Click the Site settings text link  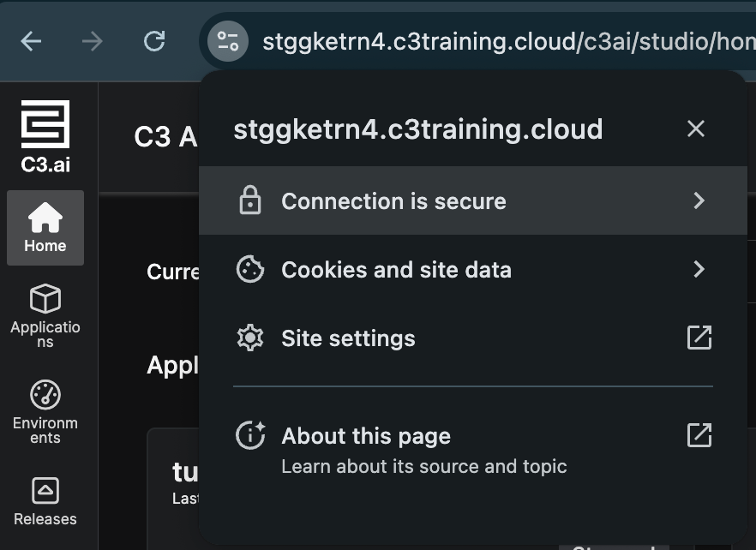click(348, 338)
